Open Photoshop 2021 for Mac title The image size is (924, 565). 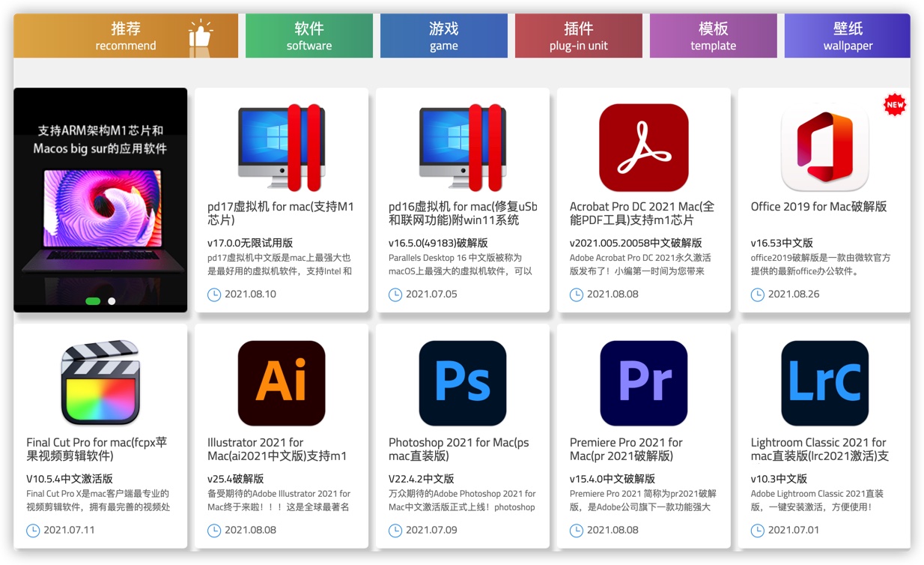coord(459,450)
